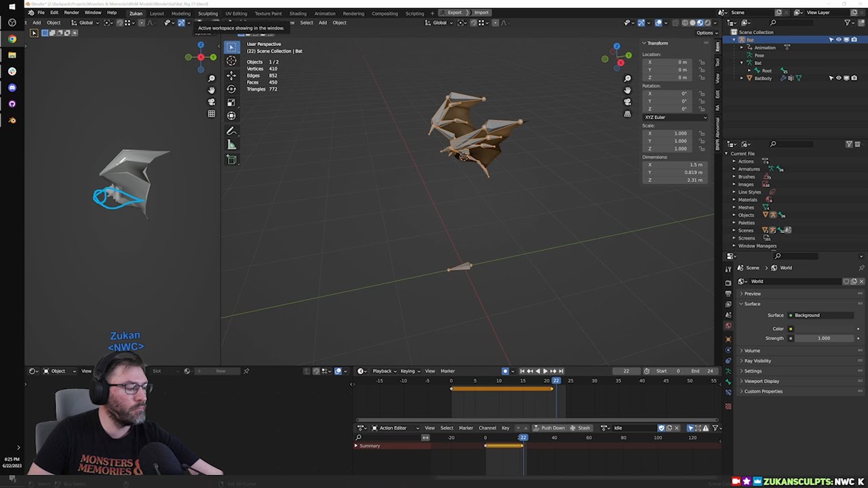868x488 pixels.
Task: Activate the Rotate tool
Action: tap(231, 89)
